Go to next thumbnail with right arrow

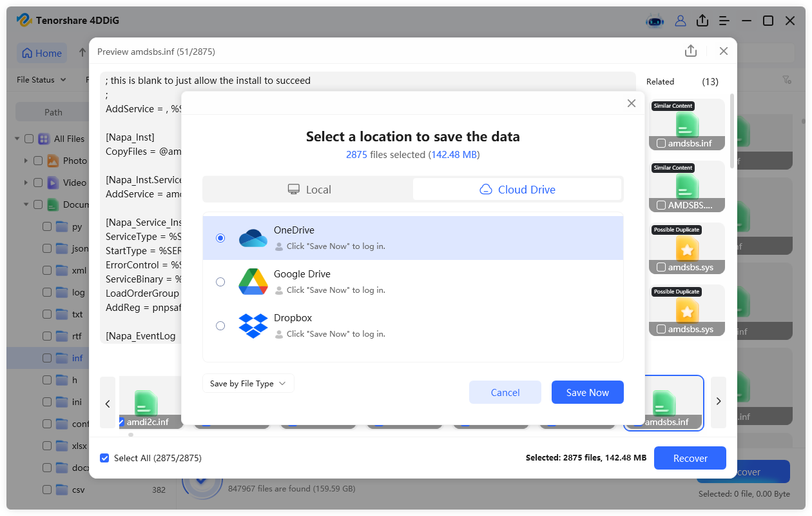719,401
